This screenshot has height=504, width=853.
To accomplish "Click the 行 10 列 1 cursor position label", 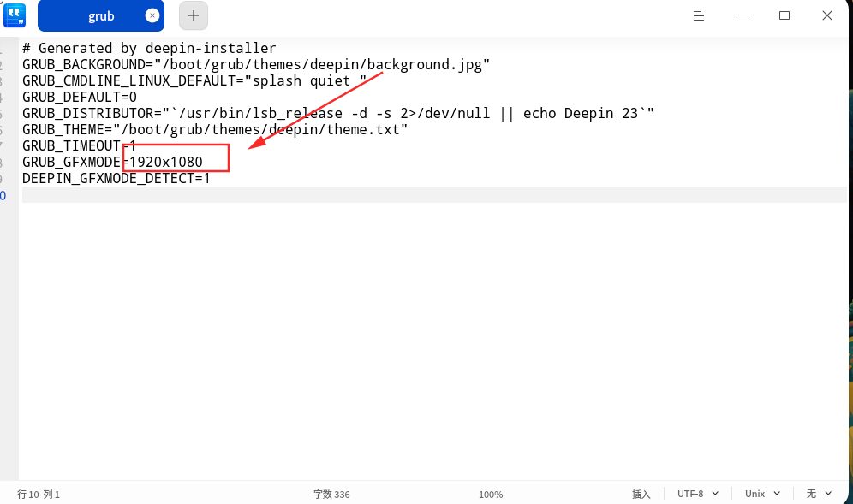I will [38, 495].
